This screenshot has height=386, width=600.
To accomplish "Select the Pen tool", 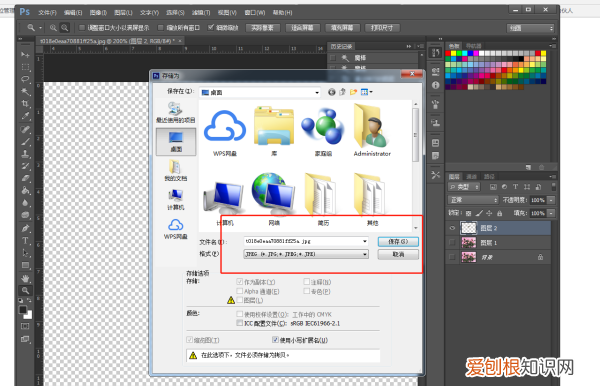I will 25,228.
